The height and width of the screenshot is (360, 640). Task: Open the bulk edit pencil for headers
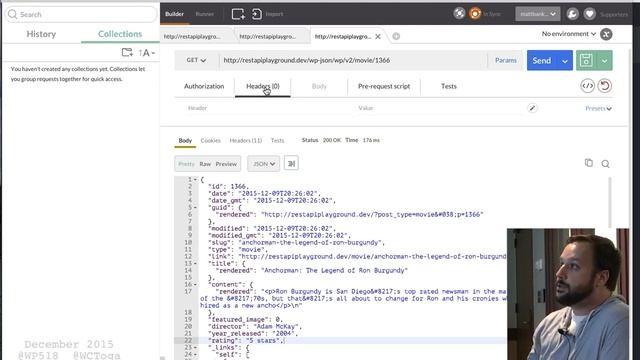[x=532, y=108]
